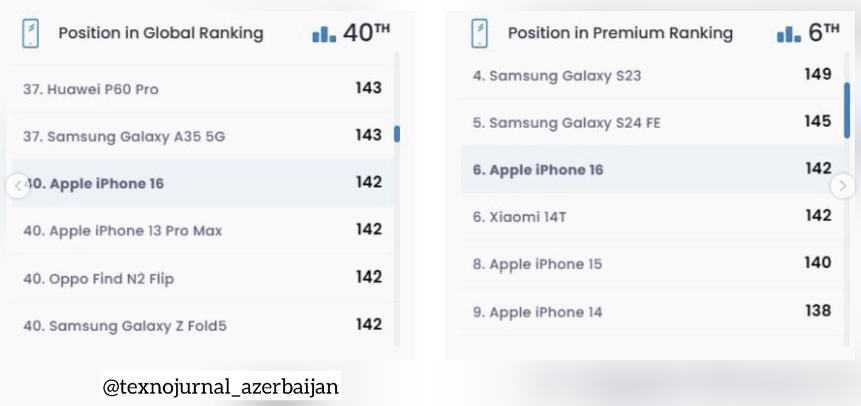
Task: Select Apple iPhone 15 entry
Action: pyautogui.click(x=652, y=264)
